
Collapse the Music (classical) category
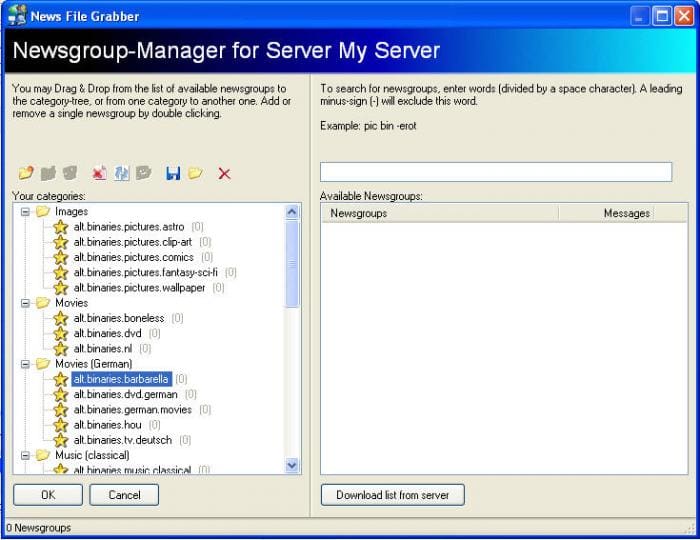(x=25, y=456)
